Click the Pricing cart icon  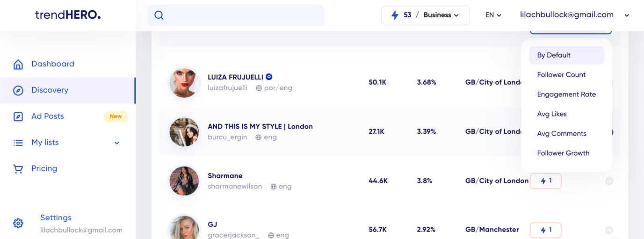point(18,169)
